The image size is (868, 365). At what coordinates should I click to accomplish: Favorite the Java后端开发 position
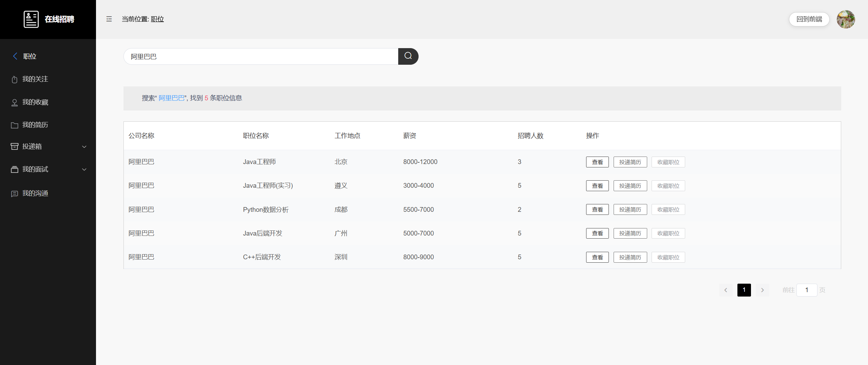tap(668, 233)
